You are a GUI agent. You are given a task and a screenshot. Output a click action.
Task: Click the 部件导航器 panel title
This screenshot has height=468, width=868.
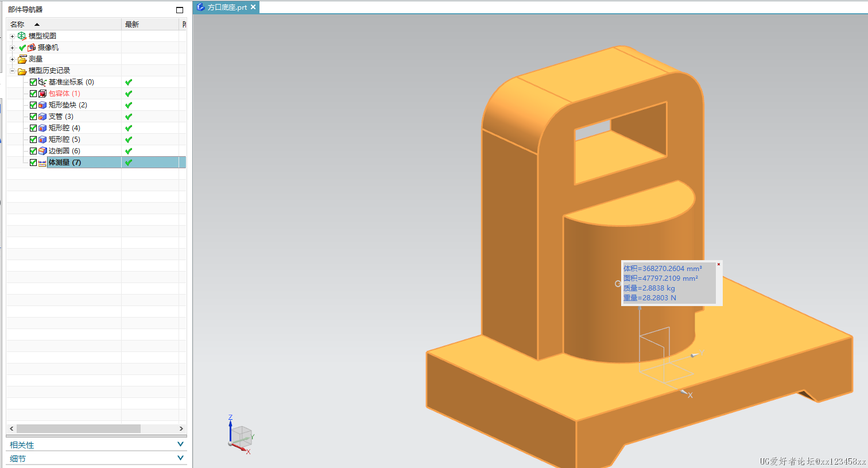(x=25, y=10)
